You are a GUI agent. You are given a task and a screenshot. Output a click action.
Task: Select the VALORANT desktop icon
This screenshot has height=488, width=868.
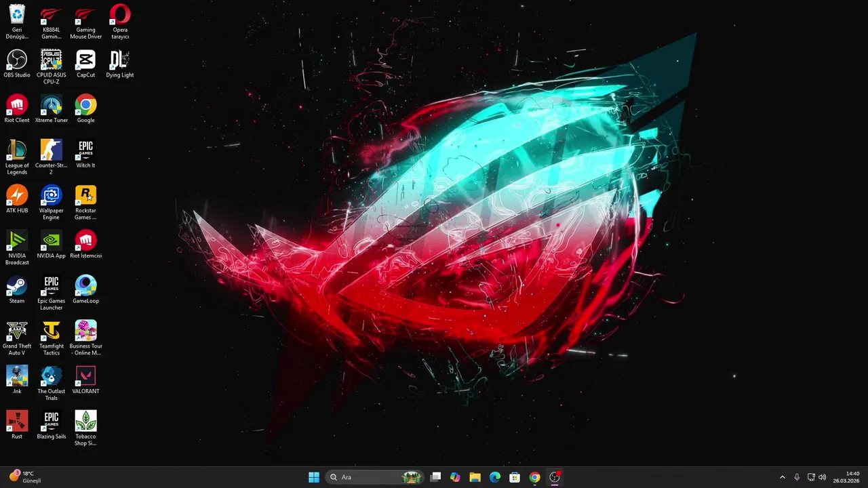point(85,380)
